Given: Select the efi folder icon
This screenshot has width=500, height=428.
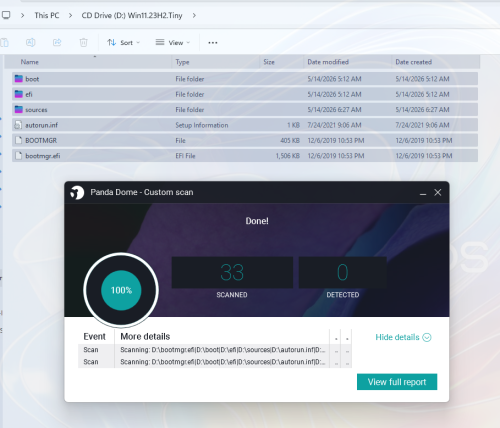Looking at the screenshot, I should coord(19,94).
